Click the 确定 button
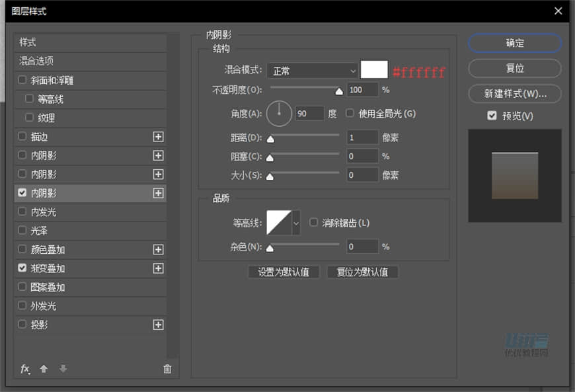The height and width of the screenshot is (392, 575). pos(514,44)
